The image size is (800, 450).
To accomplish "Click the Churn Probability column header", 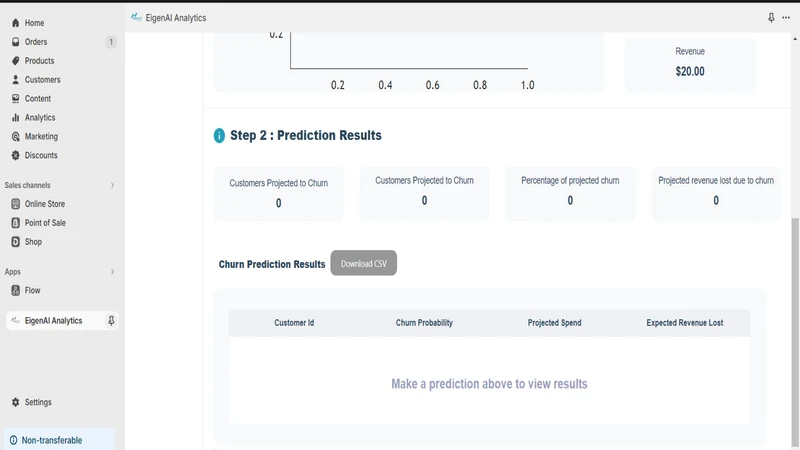I will tap(424, 322).
